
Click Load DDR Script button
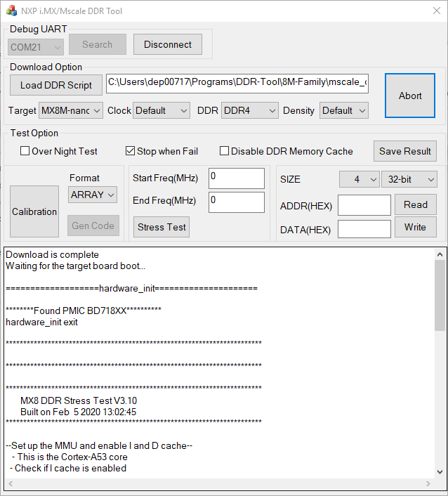click(56, 85)
